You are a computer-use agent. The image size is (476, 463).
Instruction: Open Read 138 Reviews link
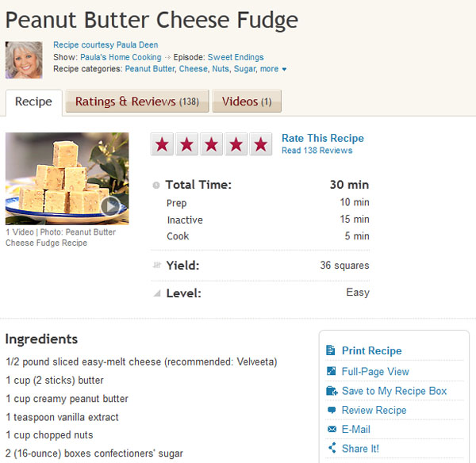click(317, 151)
